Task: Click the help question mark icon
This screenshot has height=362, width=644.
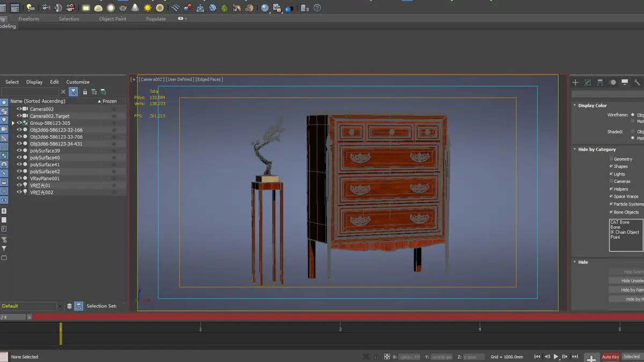Action: pyautogui.click(x=317, y=8)
